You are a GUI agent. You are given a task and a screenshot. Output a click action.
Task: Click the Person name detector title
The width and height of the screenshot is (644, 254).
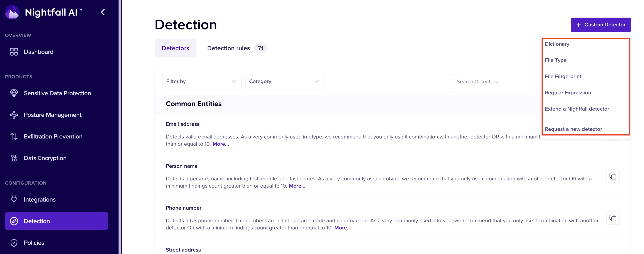[x=182, y=166]
